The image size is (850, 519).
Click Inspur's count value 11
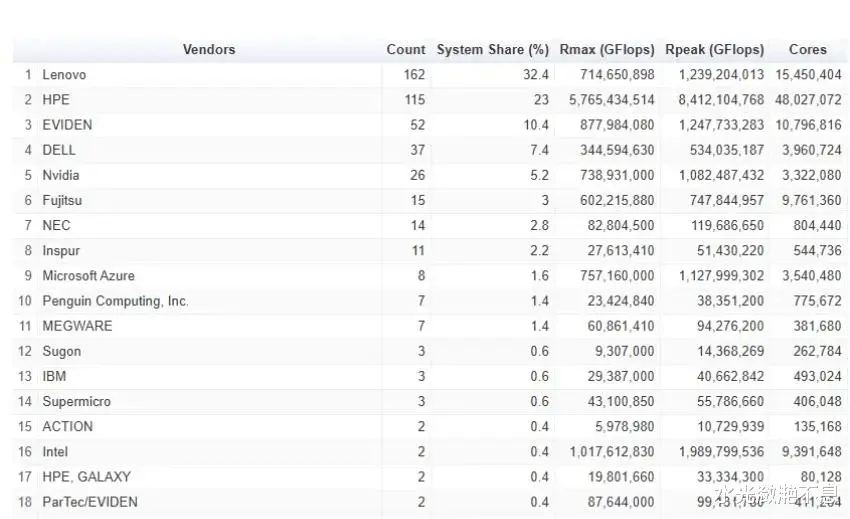(418, 251)
